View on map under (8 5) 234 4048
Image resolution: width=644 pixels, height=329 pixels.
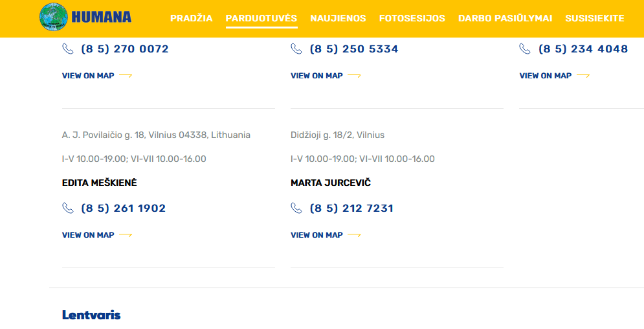click(x=545, y=76)
